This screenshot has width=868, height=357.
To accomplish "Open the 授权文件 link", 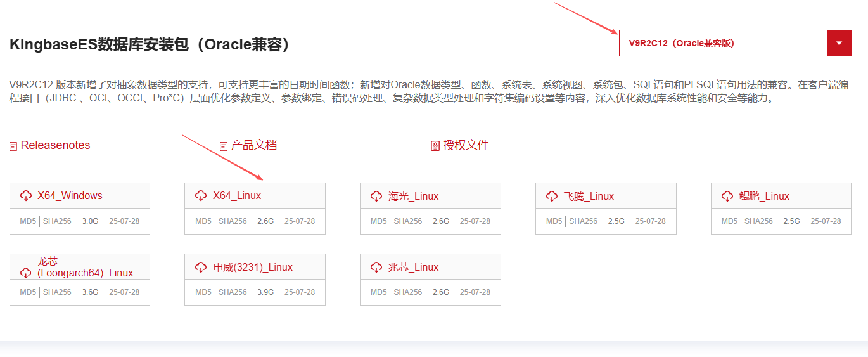I will 466,145.
